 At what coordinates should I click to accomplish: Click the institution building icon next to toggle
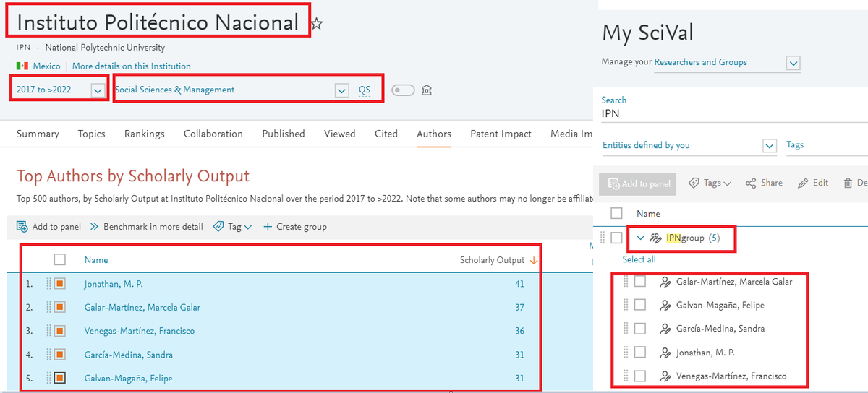point(427,90)
